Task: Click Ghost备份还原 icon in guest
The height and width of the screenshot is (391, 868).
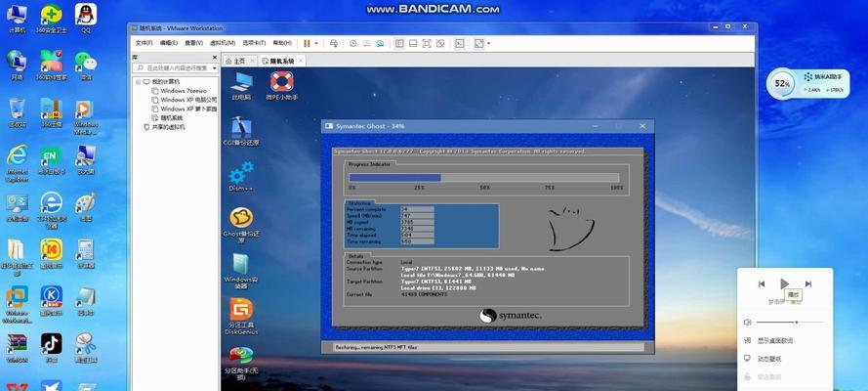Action: point(241,226)
